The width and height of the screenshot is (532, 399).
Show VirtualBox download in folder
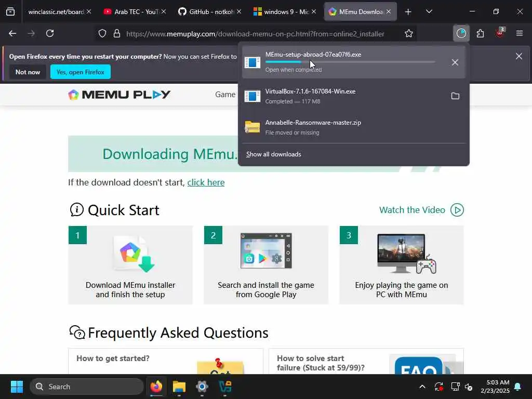click(x=455, y=96)
